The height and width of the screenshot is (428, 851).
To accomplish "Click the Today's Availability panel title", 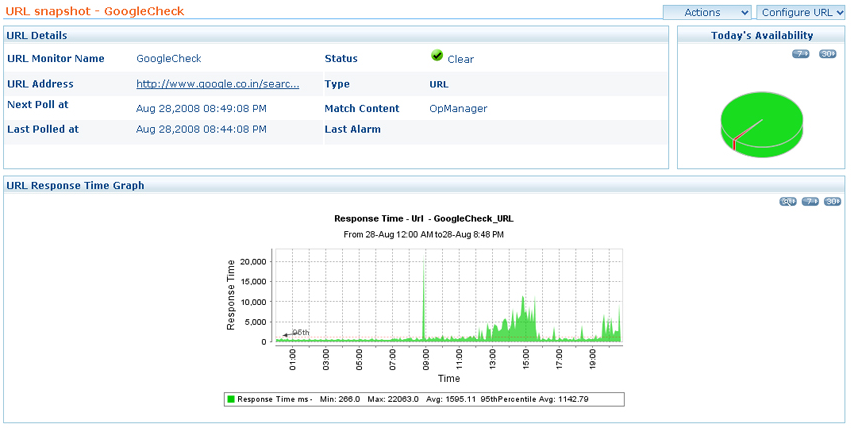I will pos(762,35).
